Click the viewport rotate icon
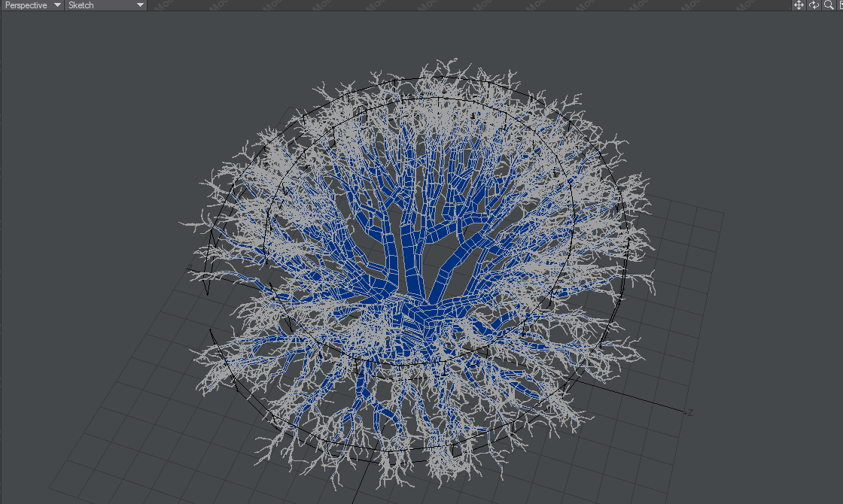 (814, 5)
